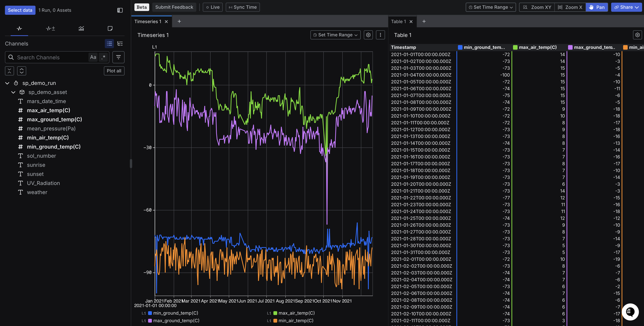Image resolution: width=644 pixels, height=326 pixels.
Task: Switch to the Timeseries 1 tab
Action: point(148,21)
